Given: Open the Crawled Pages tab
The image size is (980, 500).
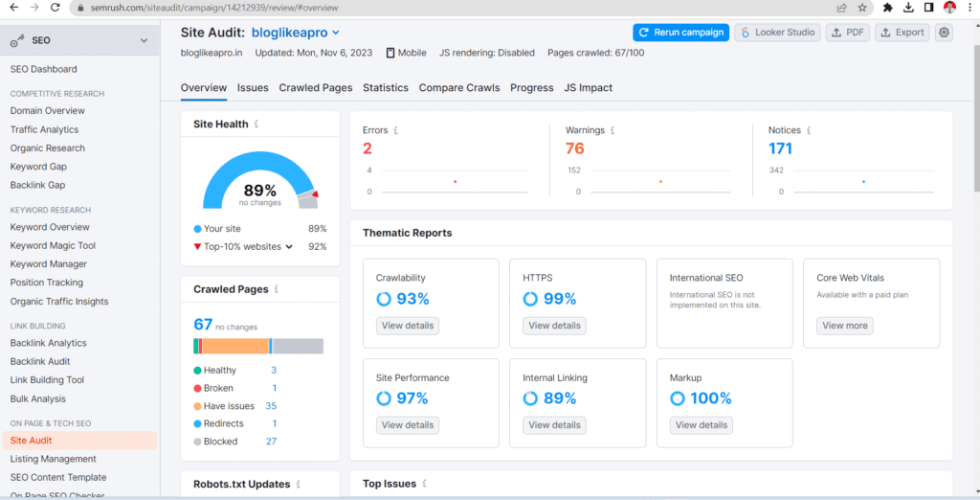Looking at the screenshot, I should [x=316, y=87].
